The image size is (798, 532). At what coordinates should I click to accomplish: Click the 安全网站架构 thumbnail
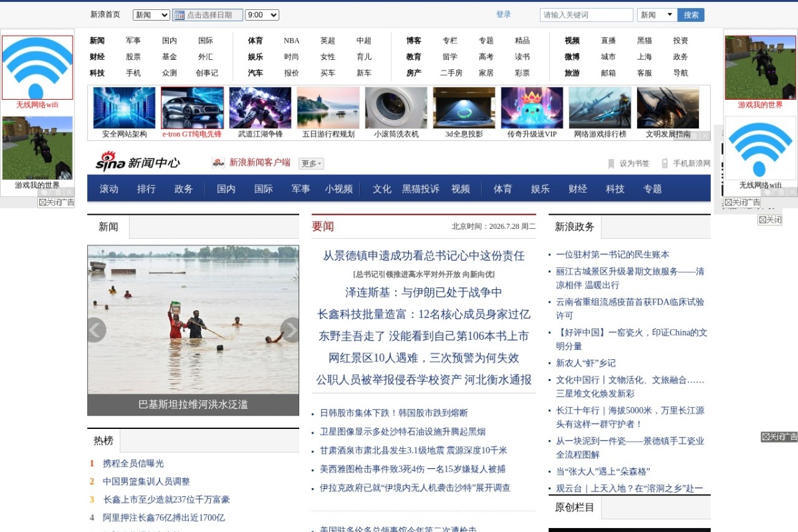coord(124,108)
